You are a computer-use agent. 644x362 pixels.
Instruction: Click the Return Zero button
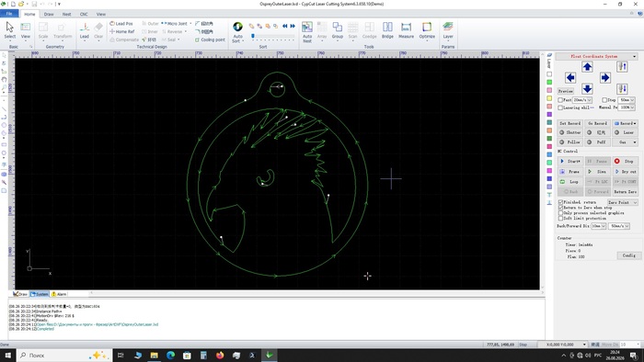625,191
